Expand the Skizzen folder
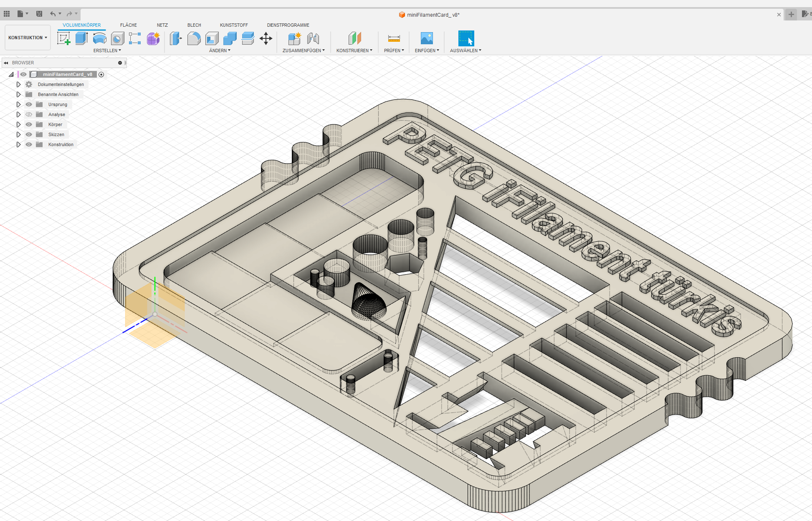This screenshot has height=521, width=812. (x=18, y=134)
